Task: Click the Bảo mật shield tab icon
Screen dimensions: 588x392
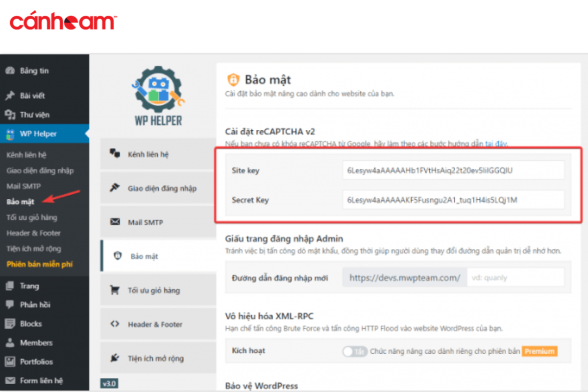Action: coord(118,256)
